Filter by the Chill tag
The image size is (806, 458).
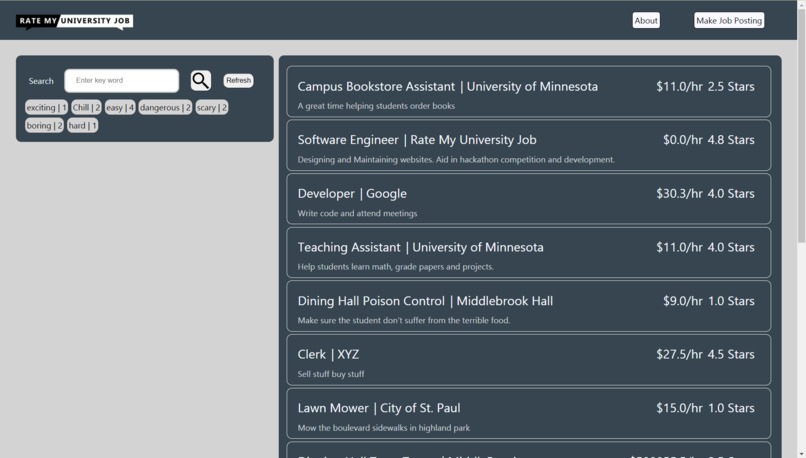(86, 107)
